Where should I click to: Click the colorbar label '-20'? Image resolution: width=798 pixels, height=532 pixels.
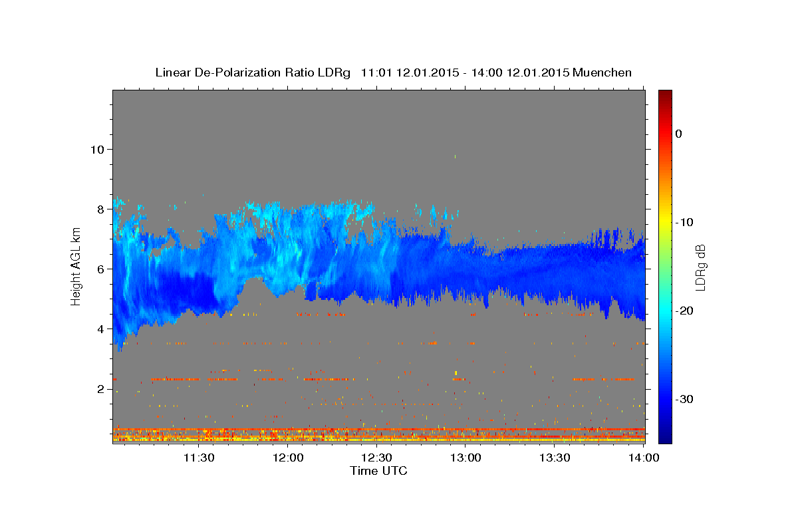coord(684,311)
